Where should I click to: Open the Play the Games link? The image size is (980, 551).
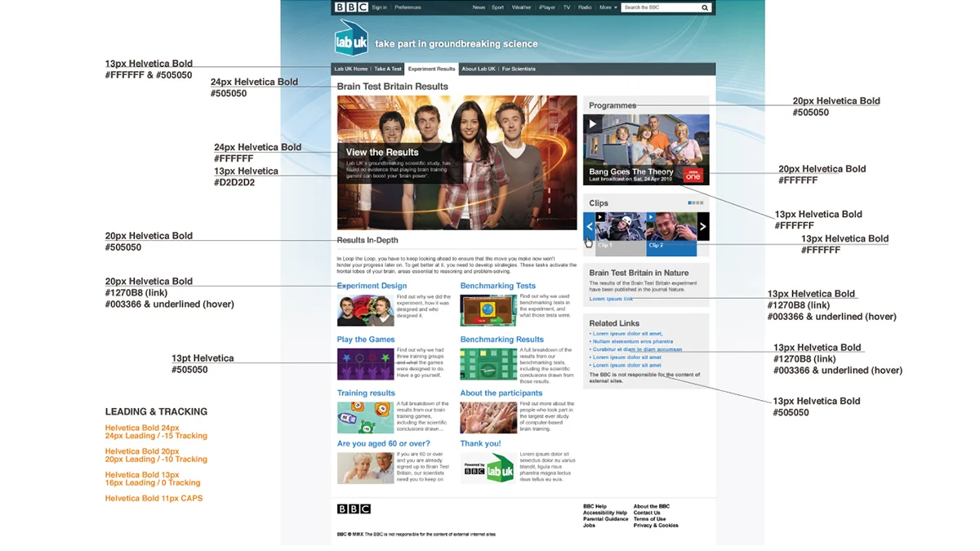pos(366,340)
